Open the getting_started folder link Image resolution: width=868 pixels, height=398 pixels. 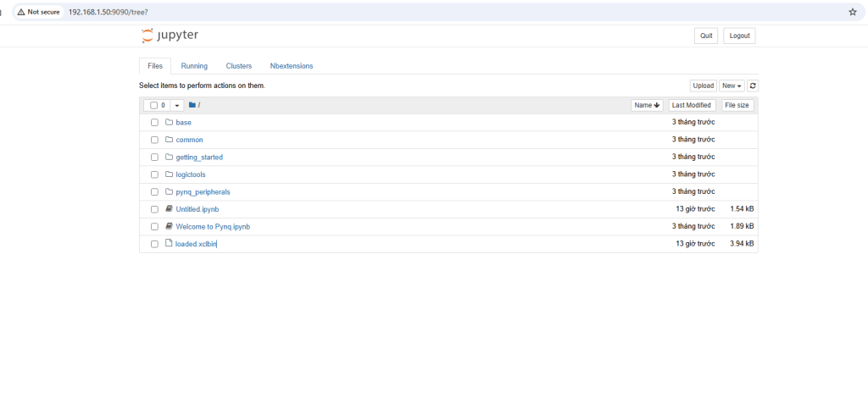[x=199, y=157]
